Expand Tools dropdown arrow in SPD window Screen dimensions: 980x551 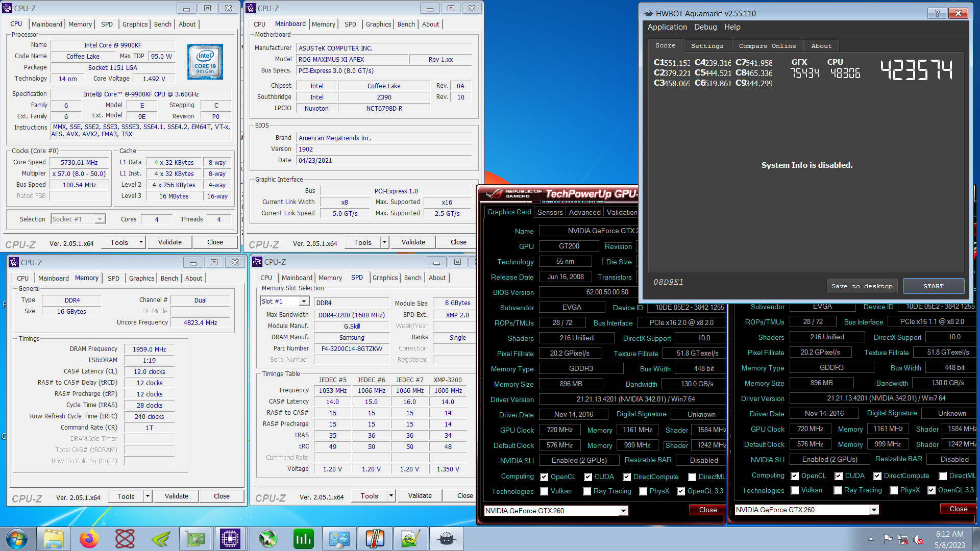(x=391, y=495)
